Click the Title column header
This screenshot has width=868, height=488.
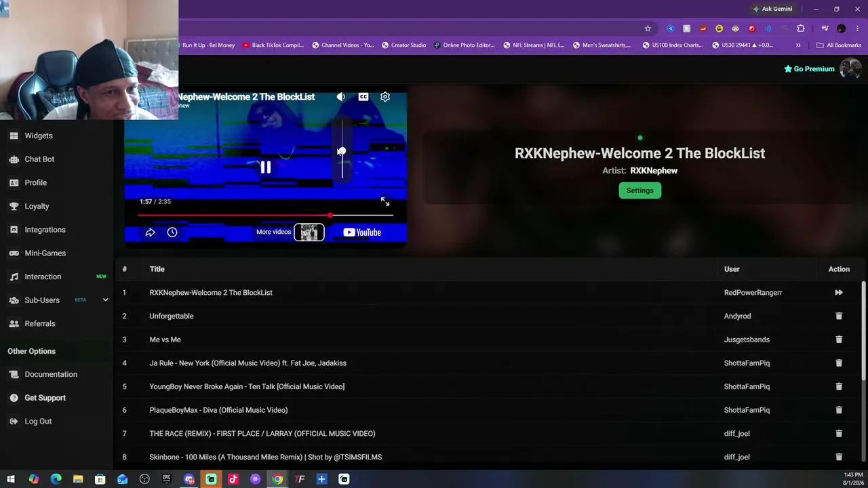click(157, 269)
